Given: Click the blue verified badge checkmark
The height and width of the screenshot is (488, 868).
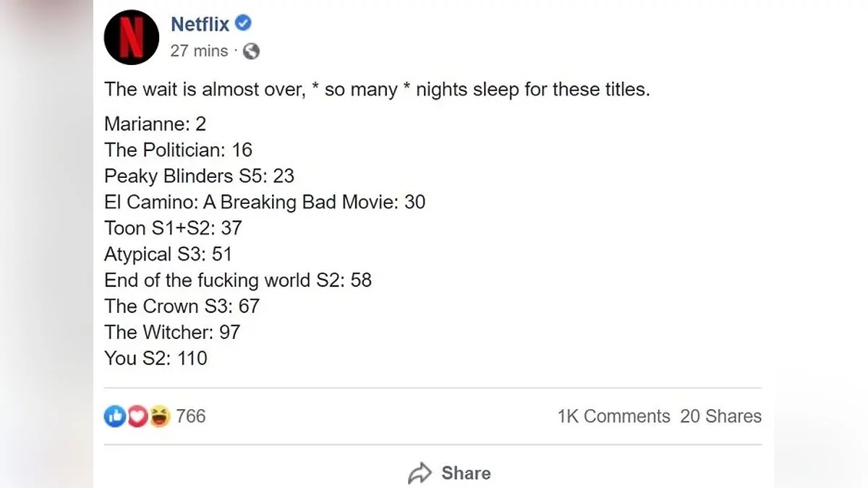Looking at the screenshot, I should pyautogui.click(x=244, y=24).
